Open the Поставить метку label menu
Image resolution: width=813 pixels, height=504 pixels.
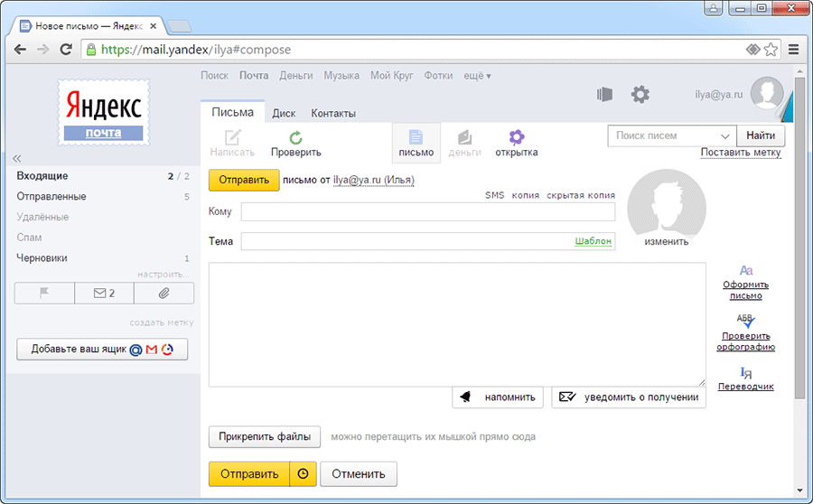point(741,153)
